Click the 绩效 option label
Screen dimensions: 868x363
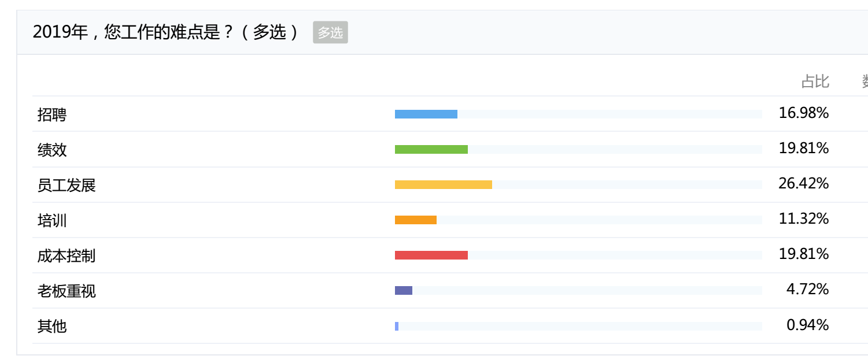52,150
